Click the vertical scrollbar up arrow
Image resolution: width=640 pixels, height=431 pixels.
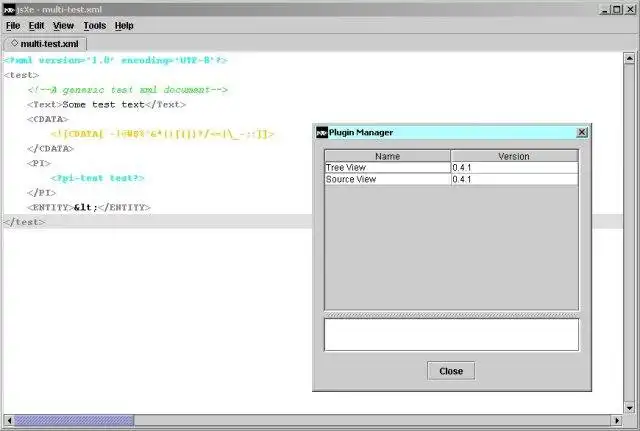click(629, 59)
